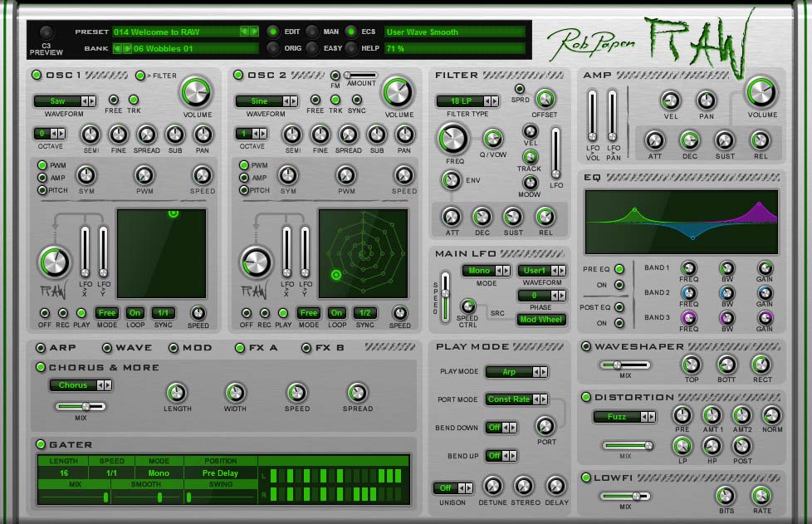The width and height of the screenshot is (812, 524).
Task: Adjust the Filter FREQ knob
Action: [x=451, y=140]
